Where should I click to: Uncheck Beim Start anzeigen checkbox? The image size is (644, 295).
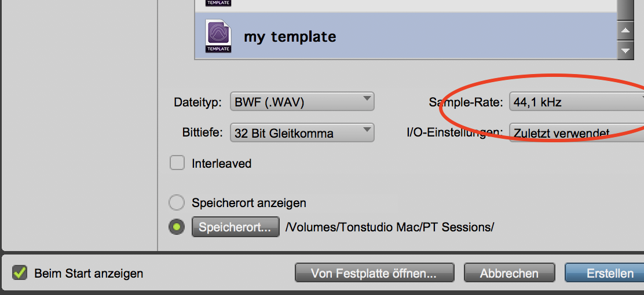click(20, 272)
